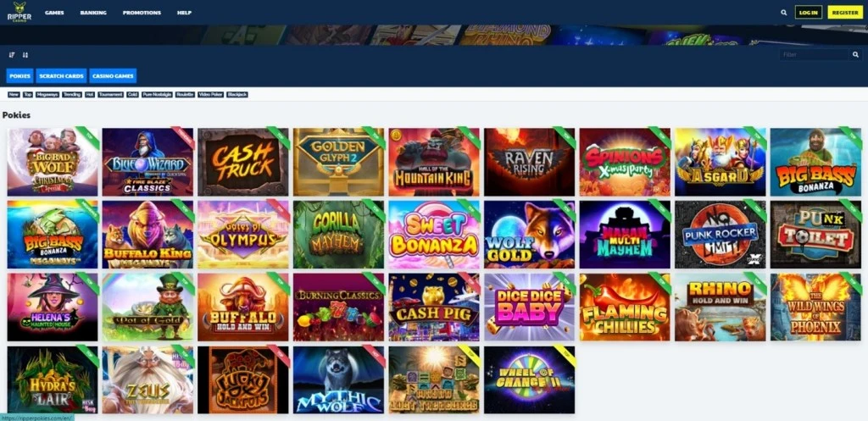The width and height of the screenshot is (868, 421).
Task: Launch the Wheel of Chance II game
Action: [529, 380]
